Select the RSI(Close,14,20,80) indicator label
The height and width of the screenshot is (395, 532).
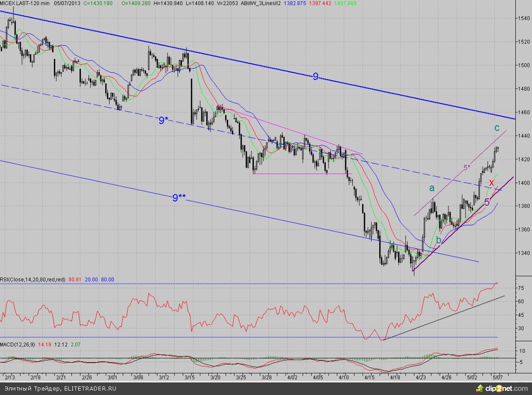[x=33, y=279]
